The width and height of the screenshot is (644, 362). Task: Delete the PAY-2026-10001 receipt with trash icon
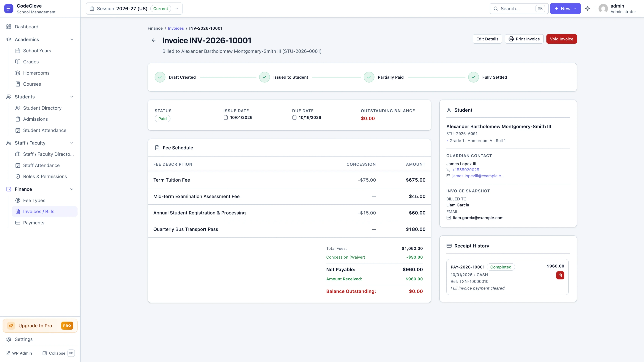pyautogui.click(x=560, y=275)
